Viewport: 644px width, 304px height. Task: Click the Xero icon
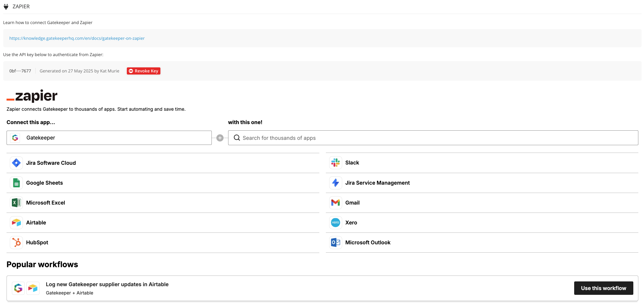336,223
